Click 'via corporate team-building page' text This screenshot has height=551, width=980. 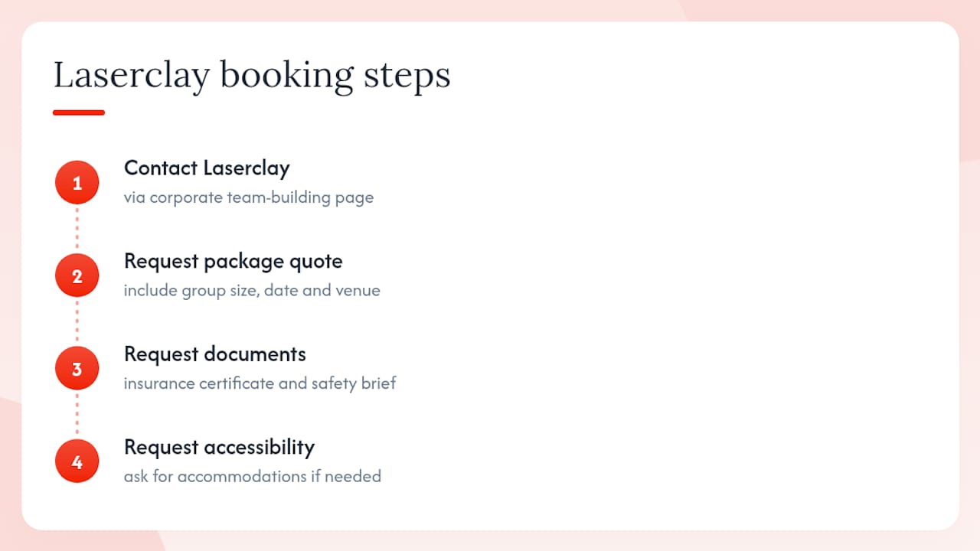click(249, 197)
